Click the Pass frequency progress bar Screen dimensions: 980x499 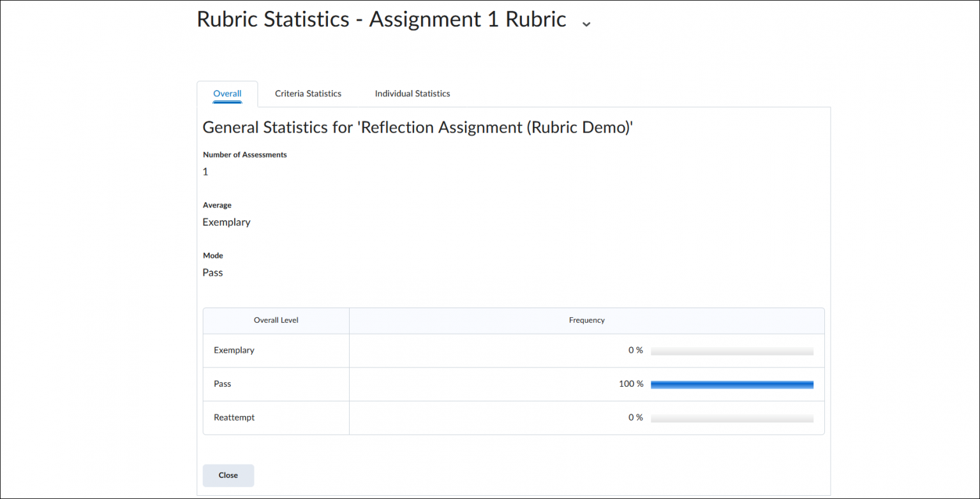point(732,384)
